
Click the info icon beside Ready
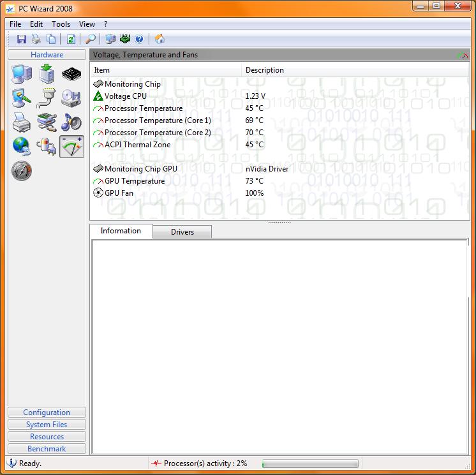point(11,463)
